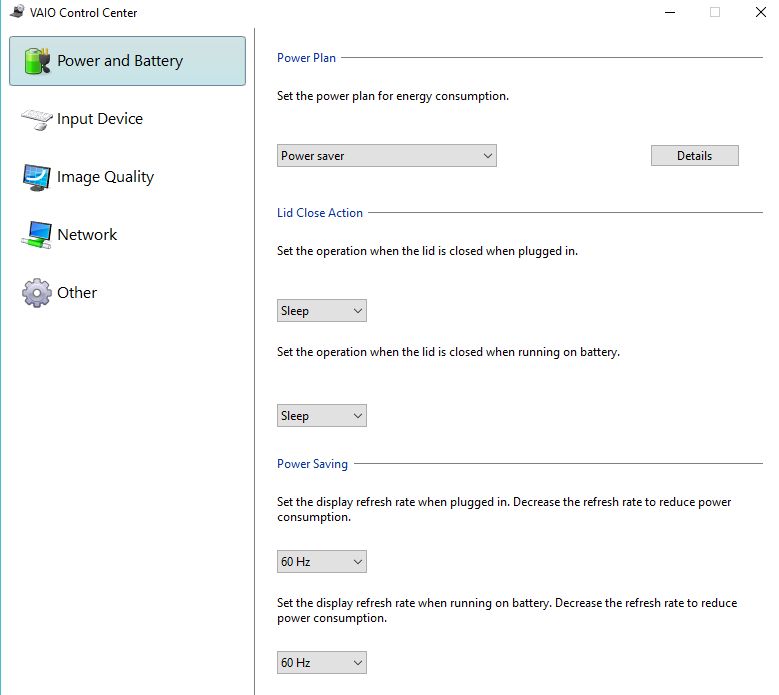Click 'Set the power plan for energy consumption.' text
The height and width of the screenshot is (695, 779).
(392, 96)
